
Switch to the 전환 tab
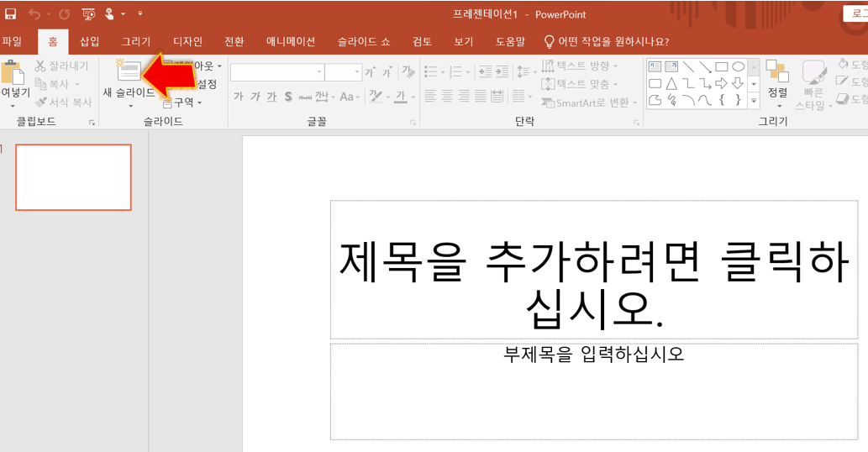[x=234, y=41]
